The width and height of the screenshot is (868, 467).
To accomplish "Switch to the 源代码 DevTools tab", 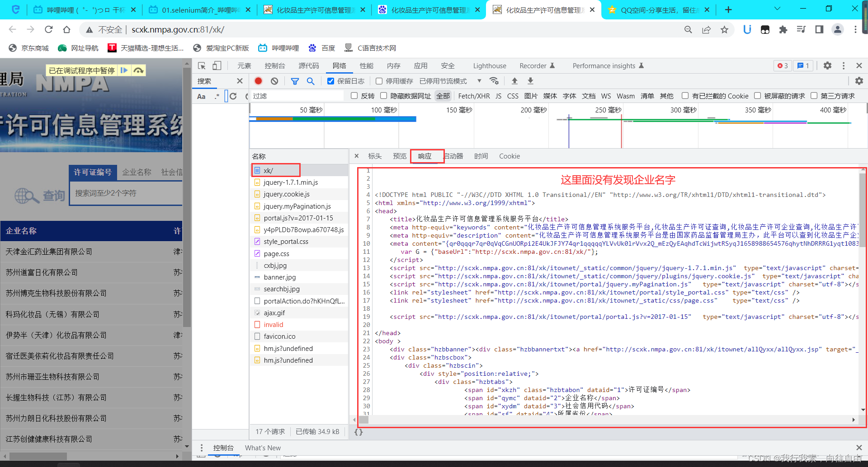I will point(309,65).
